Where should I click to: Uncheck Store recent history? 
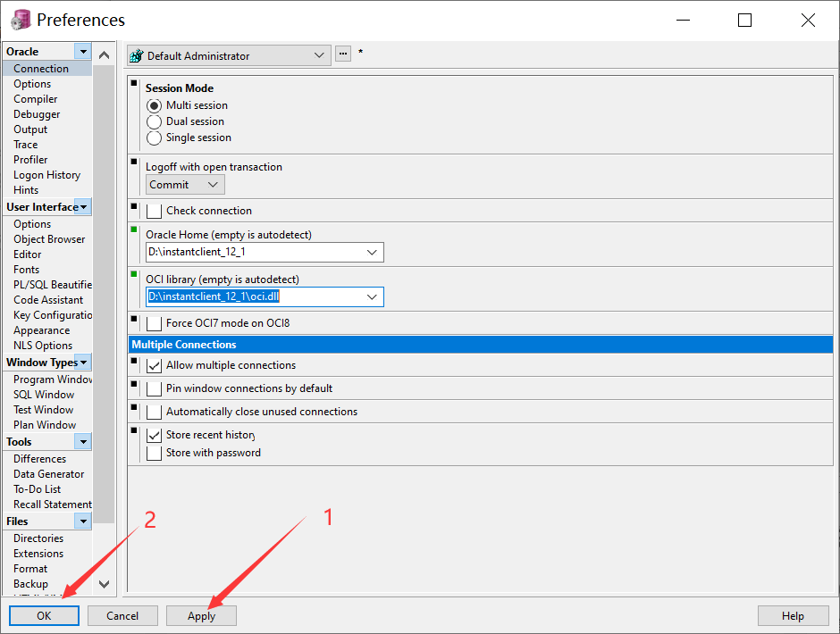coord(154,435)
